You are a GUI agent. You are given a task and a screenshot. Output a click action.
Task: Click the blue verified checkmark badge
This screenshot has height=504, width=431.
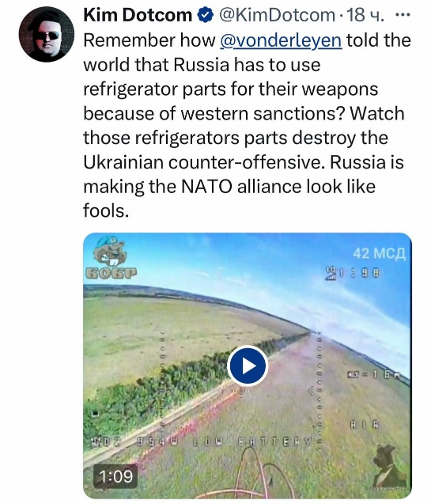(206, 15)
